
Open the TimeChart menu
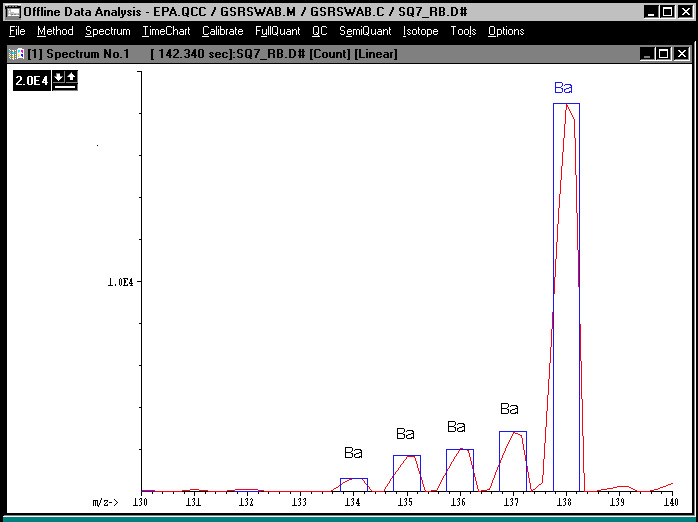[166, 31]
